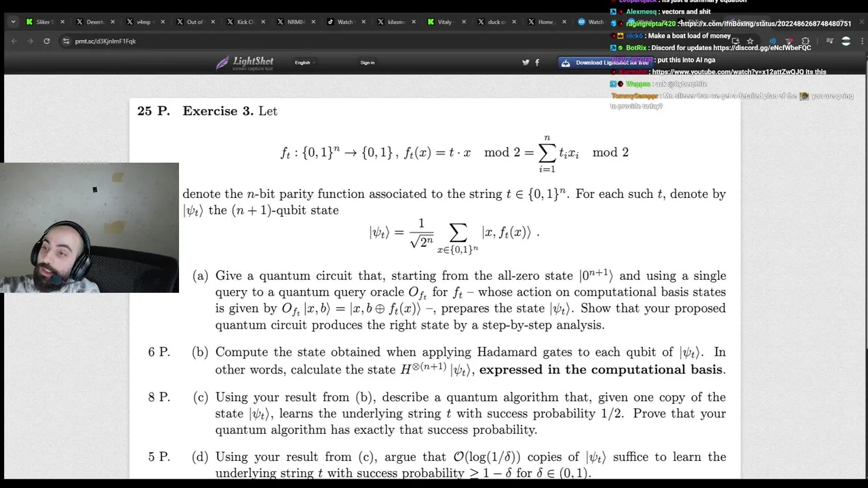Open LightShot's Facebook page
Screen dimensions: 868x488
pyautogui.click(x=537, y=62)
